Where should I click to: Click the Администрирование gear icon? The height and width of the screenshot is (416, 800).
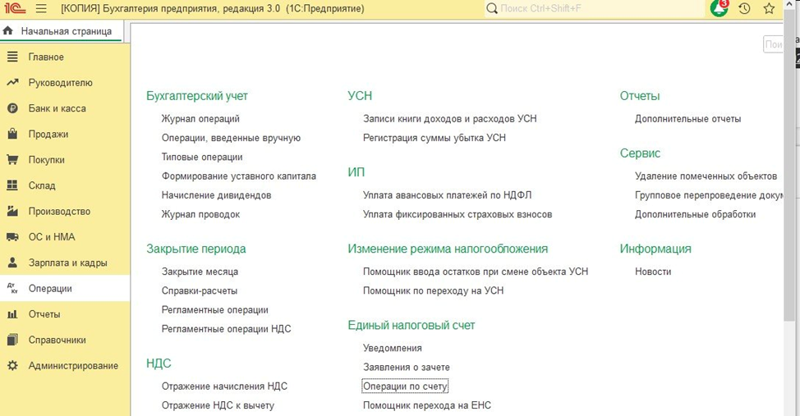click(x=12, y=365)
